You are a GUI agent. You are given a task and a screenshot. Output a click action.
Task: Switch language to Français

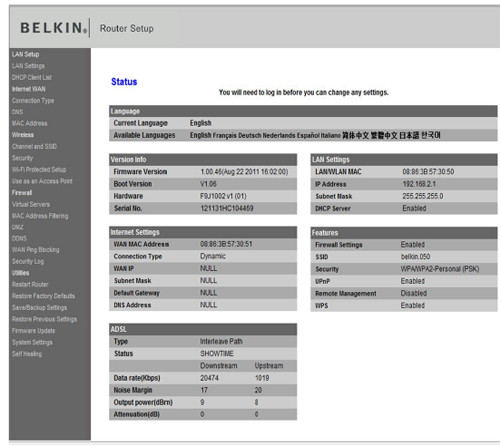click(225, 135)
